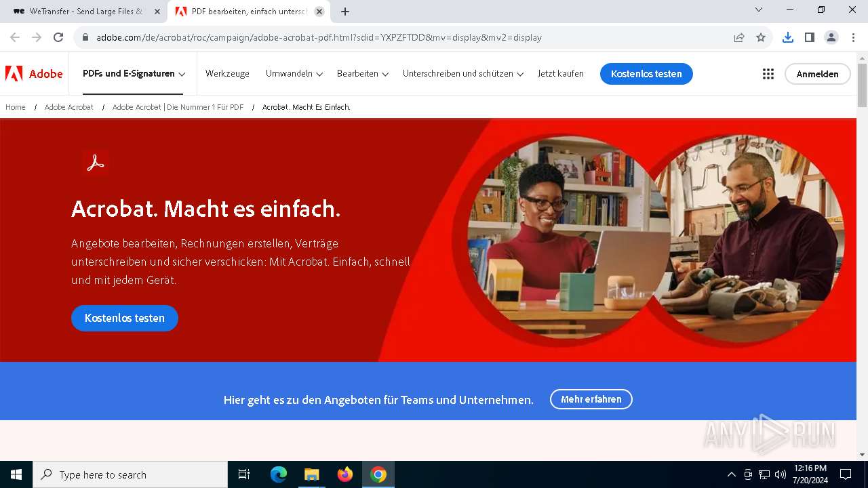Select the PDF bearbeiten tab
Screen dimensions: 868x488
[248, 12]
